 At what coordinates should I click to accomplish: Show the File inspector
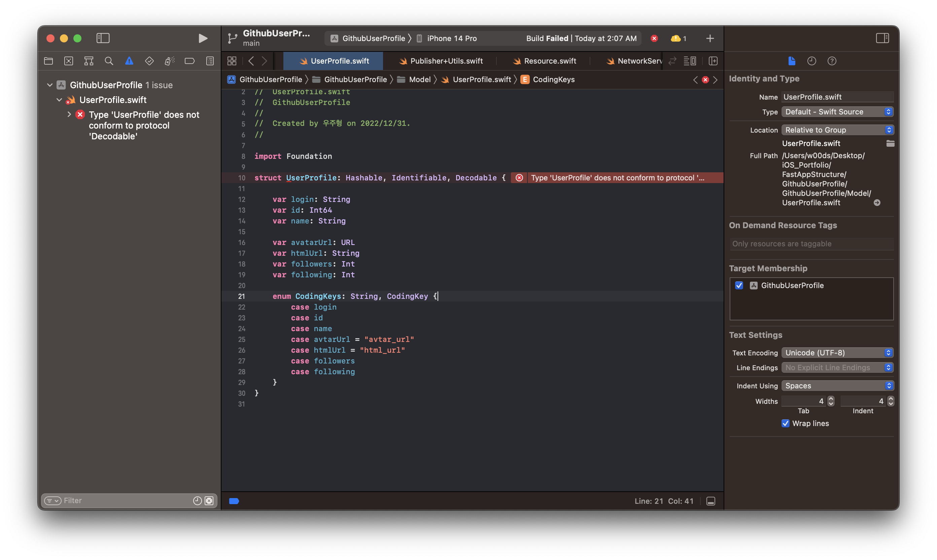pyautogui.click(x=791, y=61)
